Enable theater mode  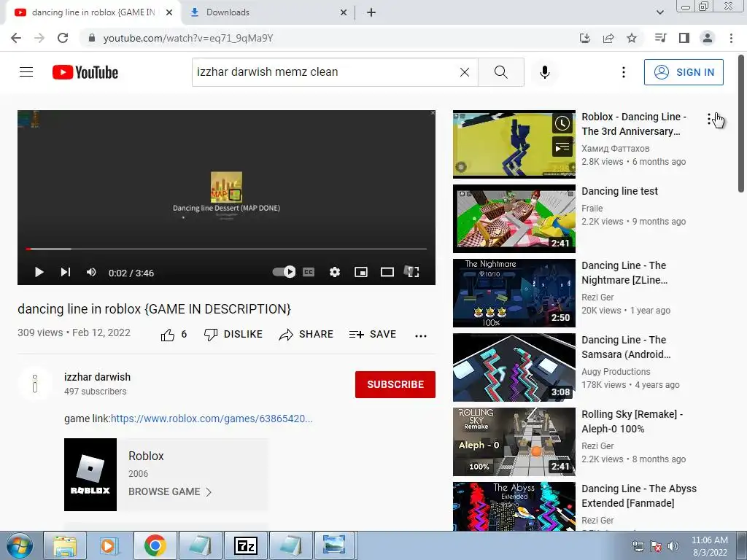click(x=387, y=272)
